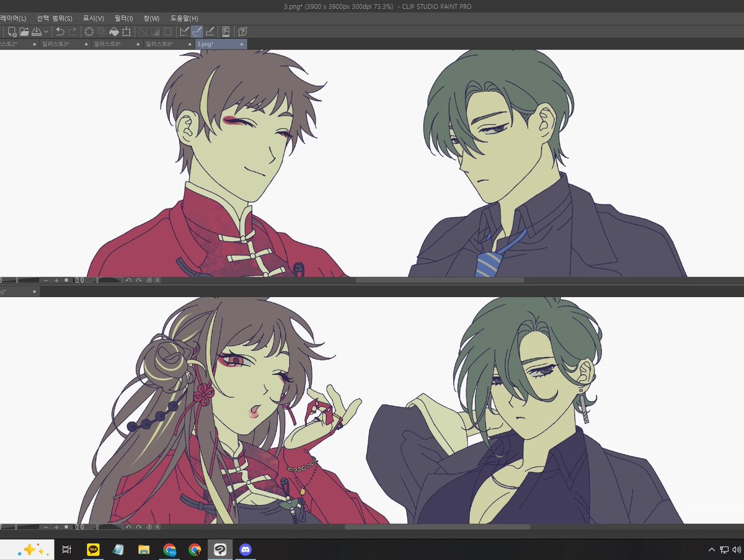This screenshot has width=744, height=560.
Task: Click rotate right icon in lower canvas bar
Action: (x=139, y=527)
